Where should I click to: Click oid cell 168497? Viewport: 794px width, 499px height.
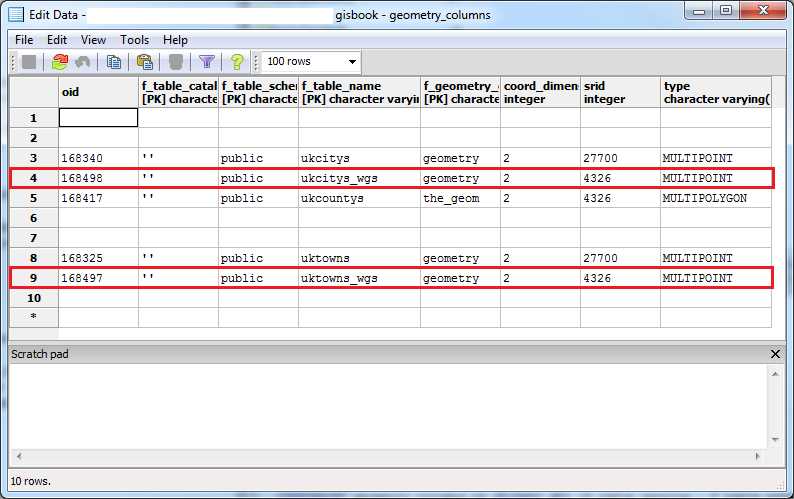[98, 278]
